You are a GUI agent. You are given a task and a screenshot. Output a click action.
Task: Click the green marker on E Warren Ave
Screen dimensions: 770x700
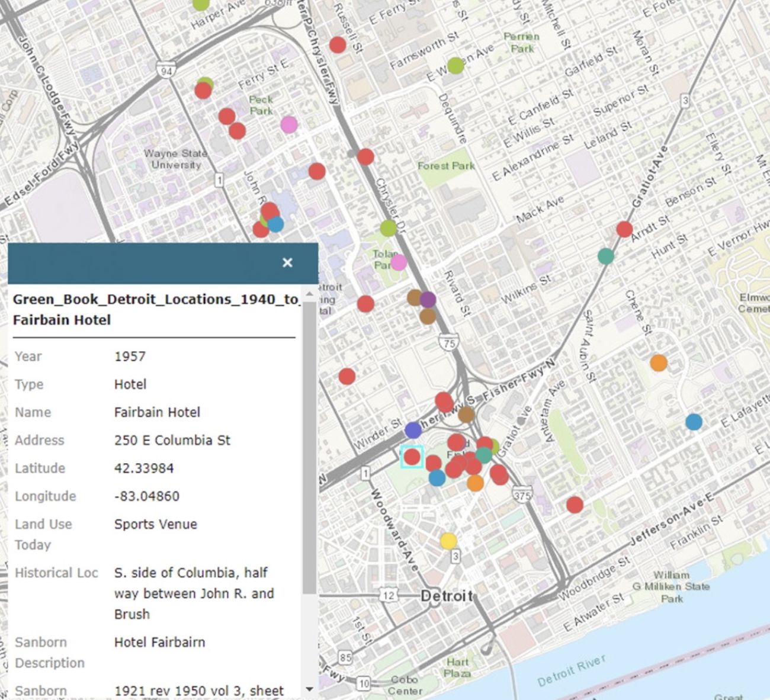click(455, 65)
